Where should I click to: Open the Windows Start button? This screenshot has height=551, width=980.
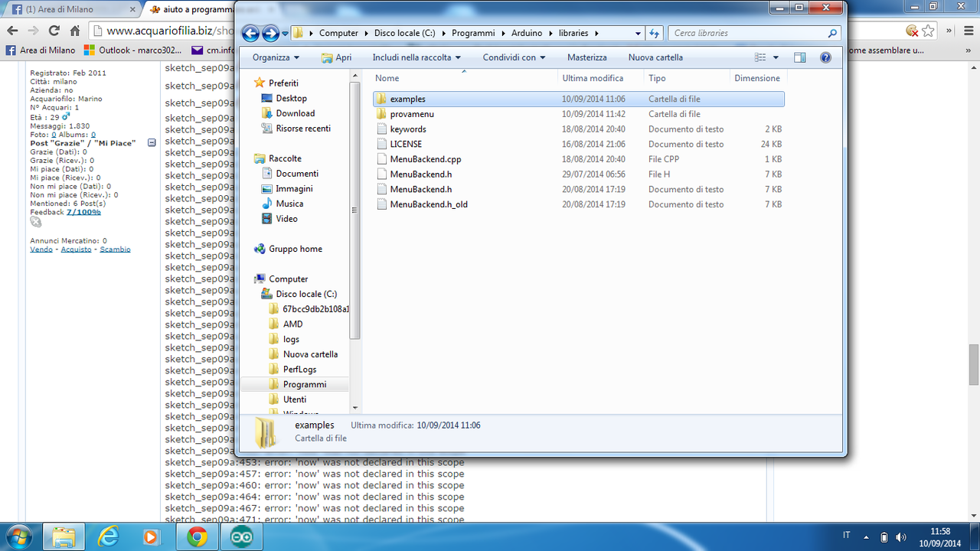point(18,536)
